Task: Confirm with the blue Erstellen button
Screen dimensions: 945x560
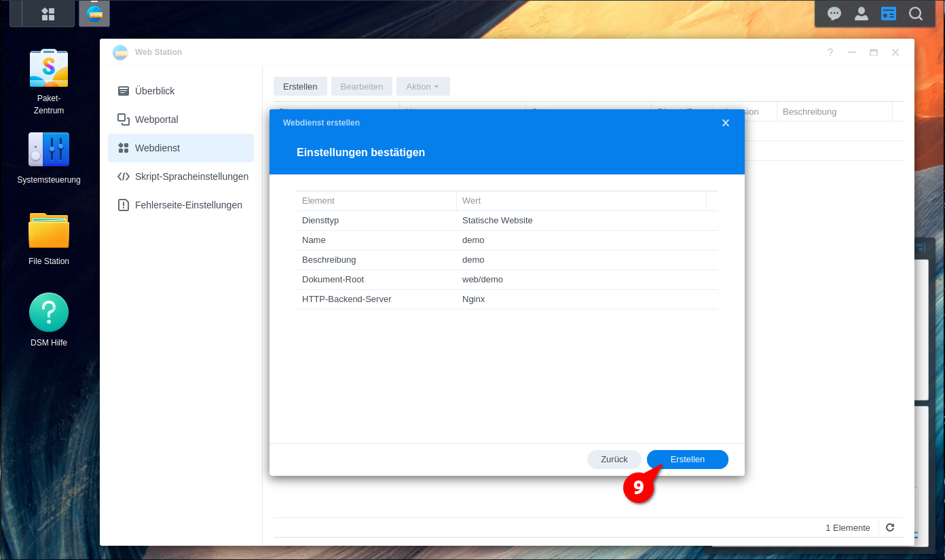Action: tap(687, 460)
